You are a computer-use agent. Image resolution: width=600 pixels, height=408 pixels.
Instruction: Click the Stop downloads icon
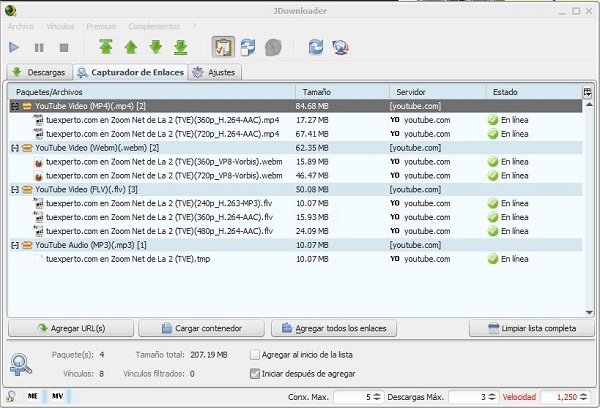64,47
